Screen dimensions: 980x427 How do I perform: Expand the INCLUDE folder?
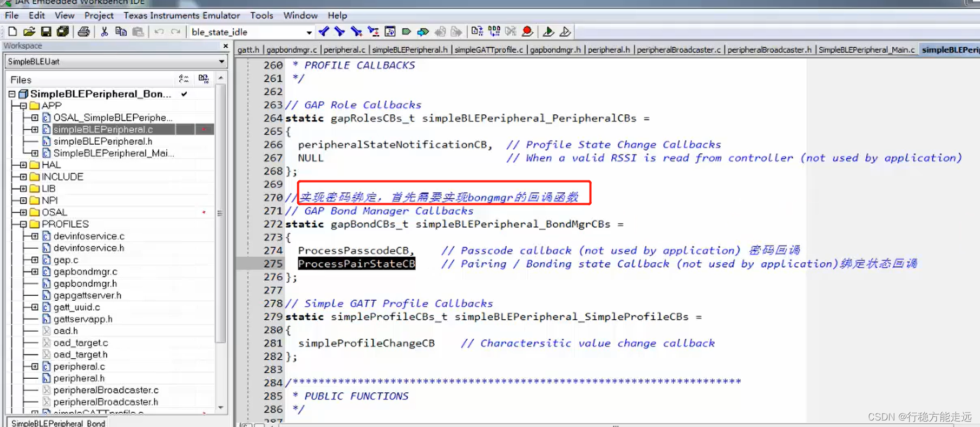(x=23, y=177)
